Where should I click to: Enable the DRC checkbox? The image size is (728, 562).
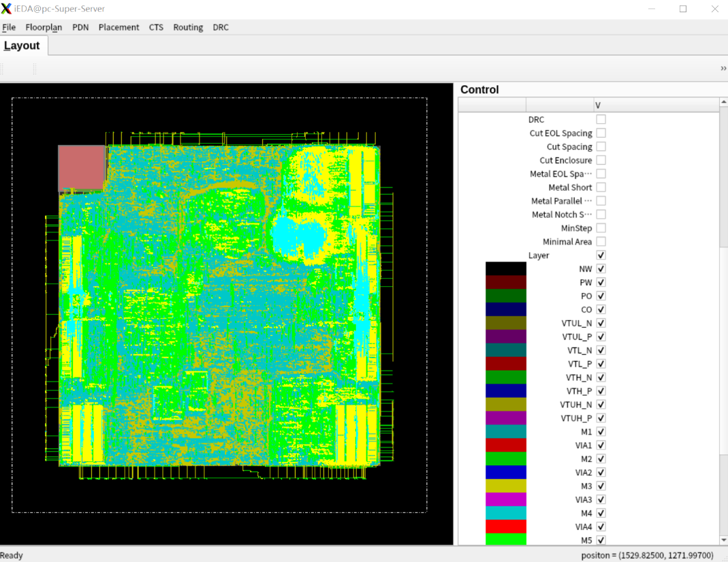(601, 119)
